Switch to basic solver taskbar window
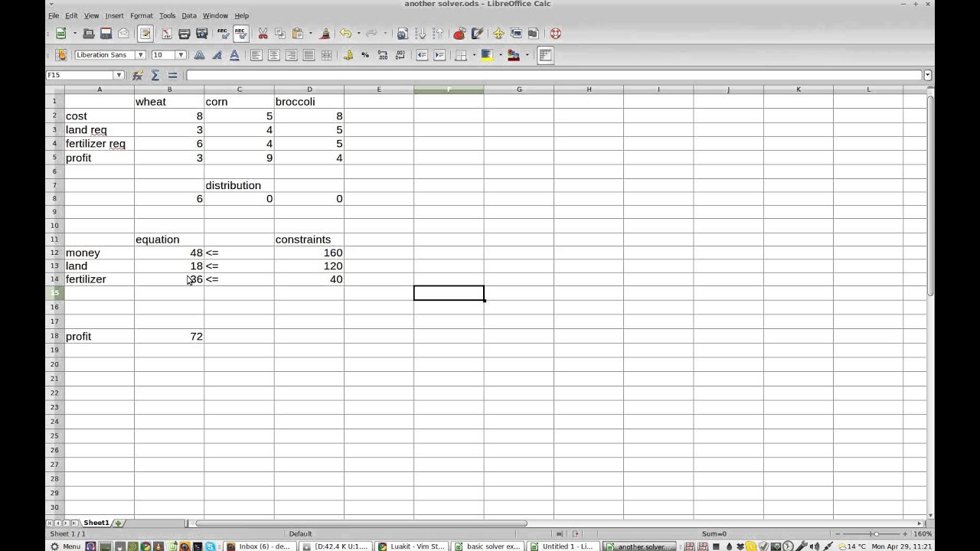The width and height of the screenshot is (980, 551). pos(487,546)
